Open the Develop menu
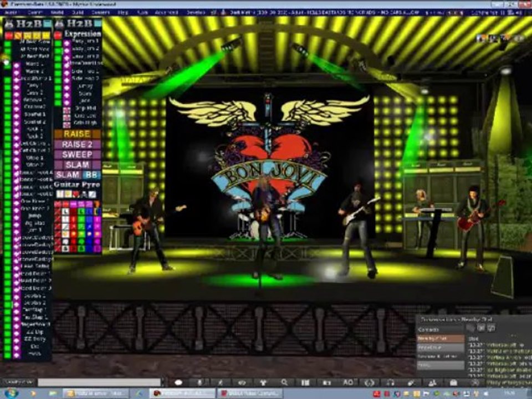532x399 pixels. [x=196, y=13]
